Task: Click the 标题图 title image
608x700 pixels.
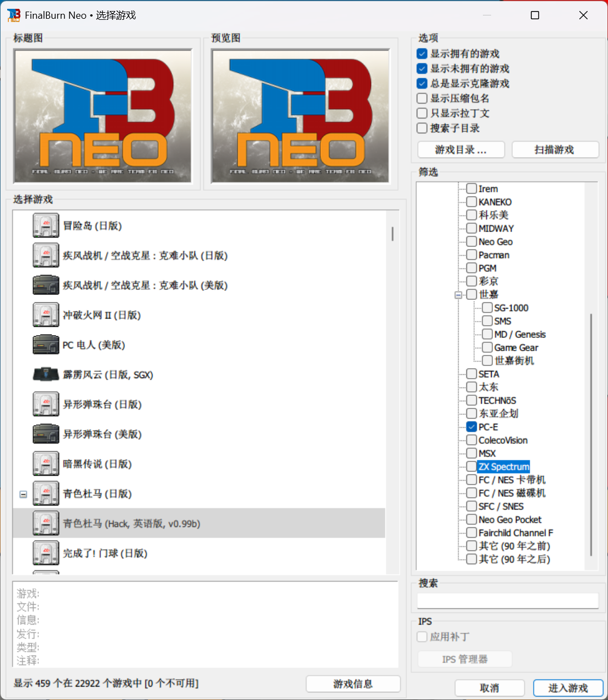Action: tap(103, 116)
